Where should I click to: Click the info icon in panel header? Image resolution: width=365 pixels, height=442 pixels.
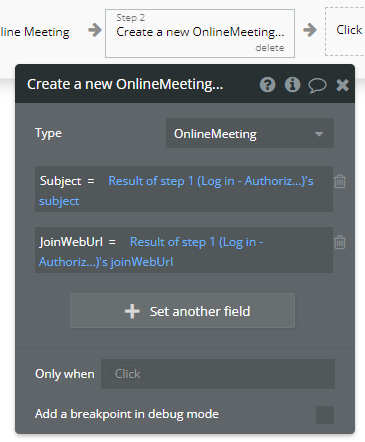(x=292, y=85)
